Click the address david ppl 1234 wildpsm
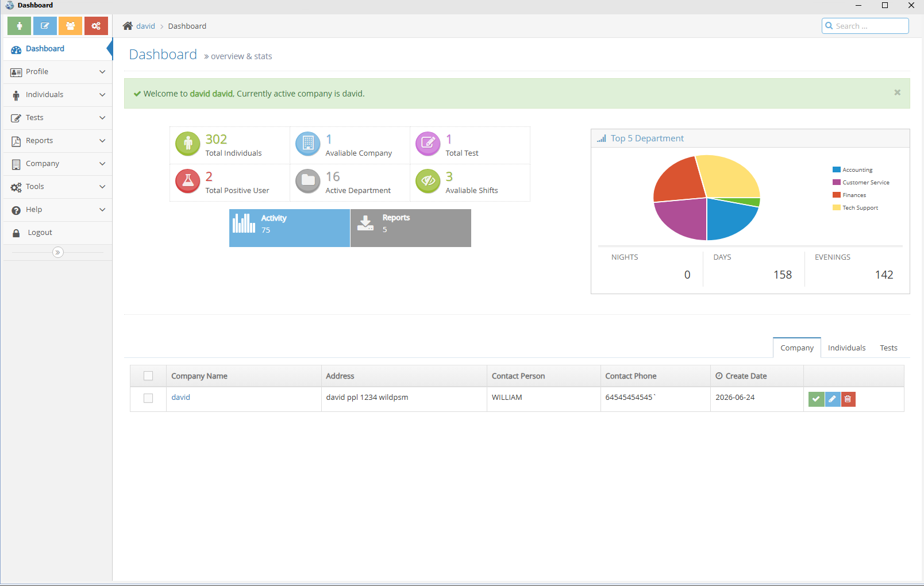The image size is (924, 586). 367,397
